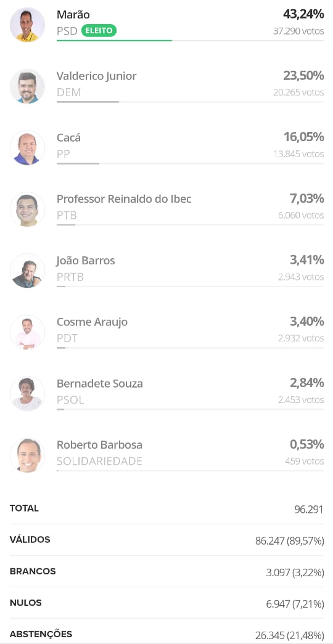Screen dimensions: 333x644
Task: Open Professor Reinaldo do Ibec's photo
Action: [28, 209]
